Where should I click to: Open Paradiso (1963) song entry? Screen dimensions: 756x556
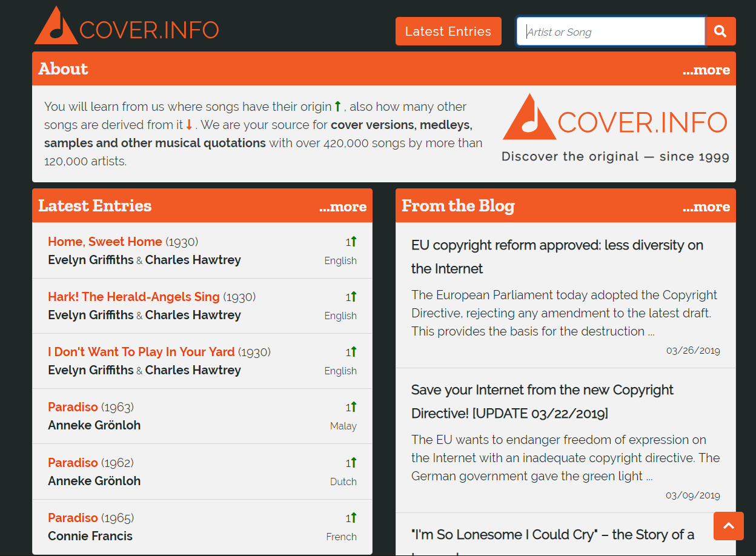(73, 407)
